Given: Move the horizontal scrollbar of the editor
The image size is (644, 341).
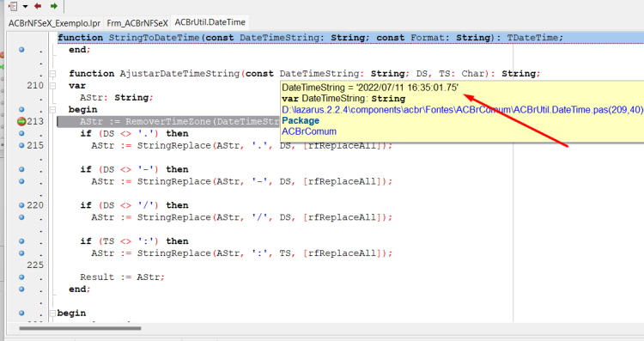Looking at the screenshot, I should point(80,328).
